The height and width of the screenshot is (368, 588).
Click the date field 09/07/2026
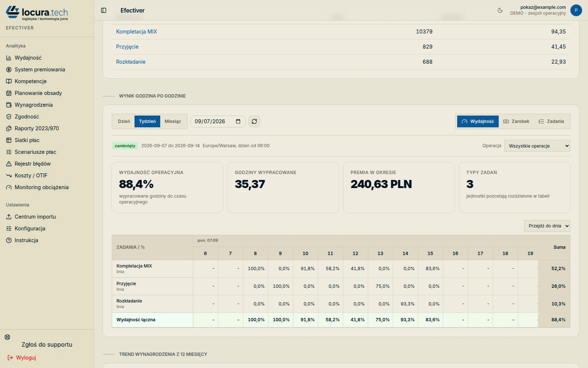point(218,121)
